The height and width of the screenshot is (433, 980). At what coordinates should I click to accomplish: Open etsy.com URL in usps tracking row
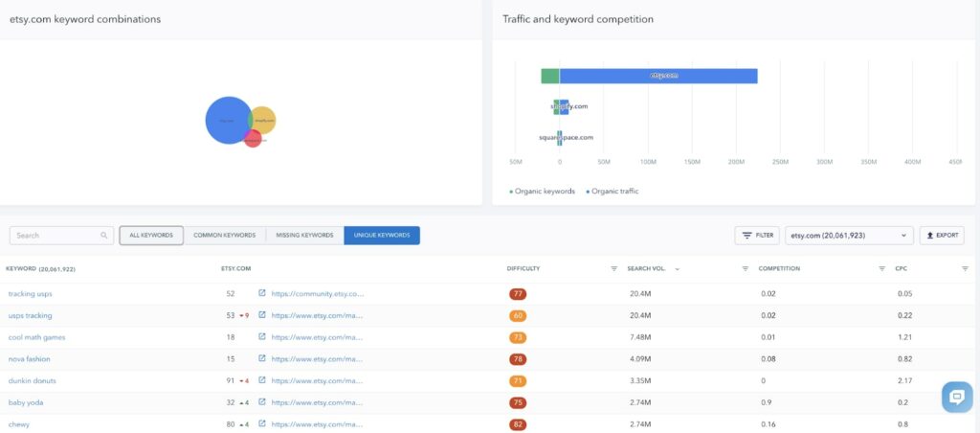317,315
